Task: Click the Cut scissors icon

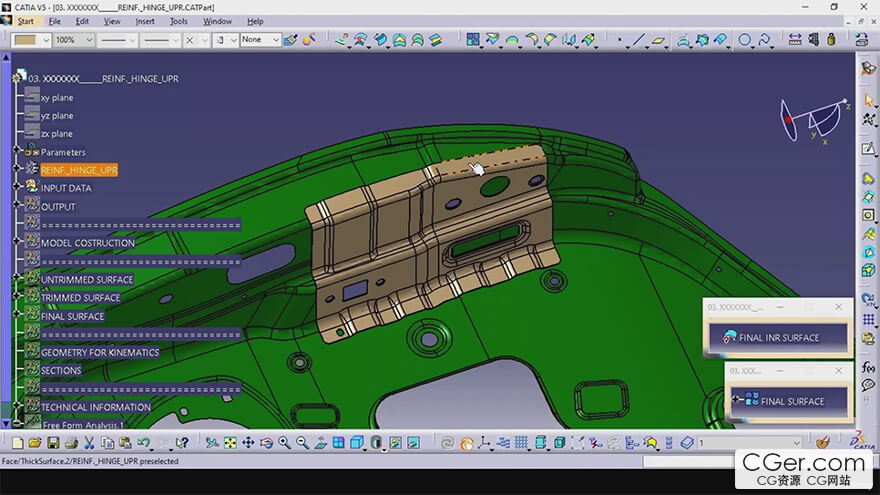Action: [x=90, y=443]
